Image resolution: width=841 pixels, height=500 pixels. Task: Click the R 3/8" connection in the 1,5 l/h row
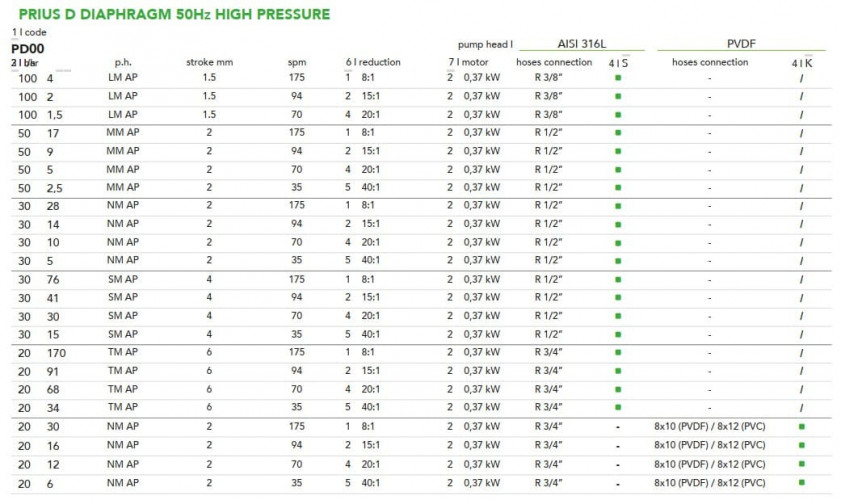click(547, 114)
